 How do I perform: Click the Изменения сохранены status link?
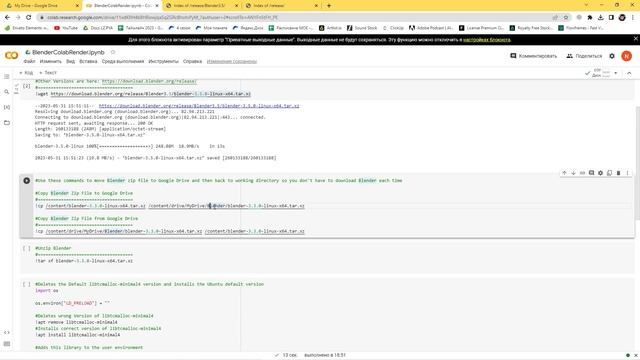231,61
